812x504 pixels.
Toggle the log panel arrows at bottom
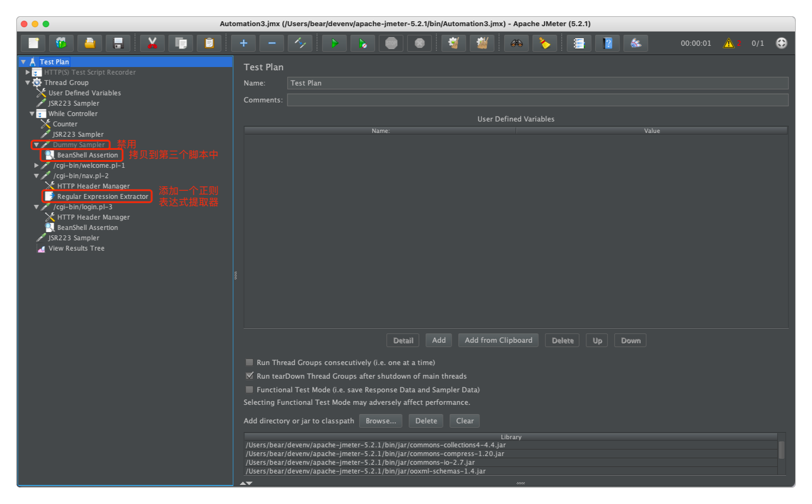pyautogui.click(x=246, y=483)
